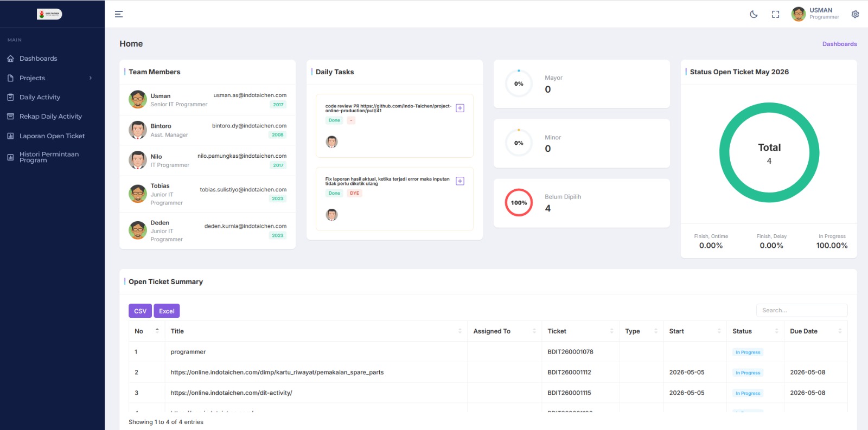Sort tickets by Ticket column
Image resolution: width=868 pixels, height=430 pixels.
coord(580,331)
